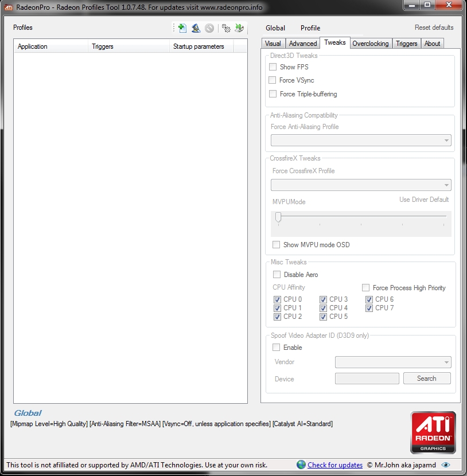Open the Overclocking tab
Viewport: 467px width, 476px height.
[371, 44]
